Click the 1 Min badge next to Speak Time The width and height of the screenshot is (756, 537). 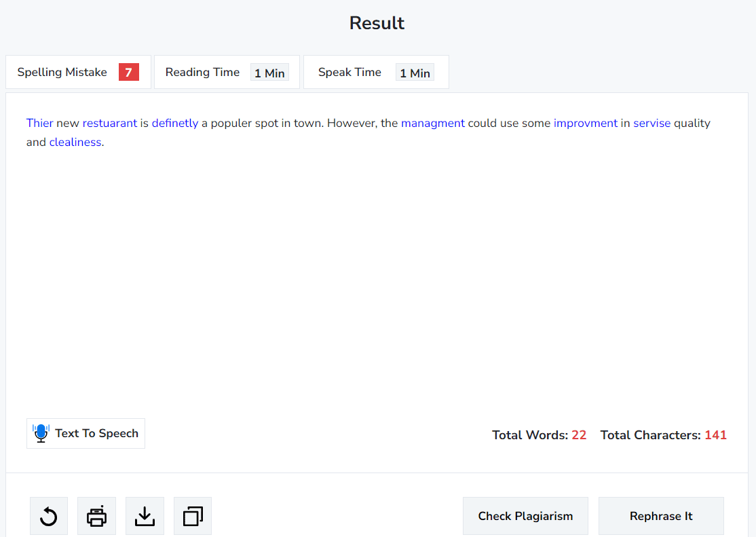coord(415,73)
